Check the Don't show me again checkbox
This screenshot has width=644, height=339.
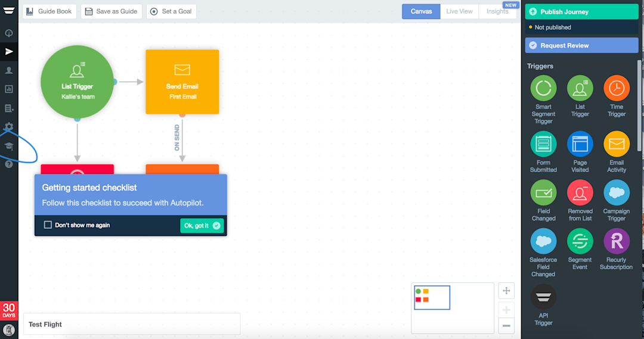48,225
